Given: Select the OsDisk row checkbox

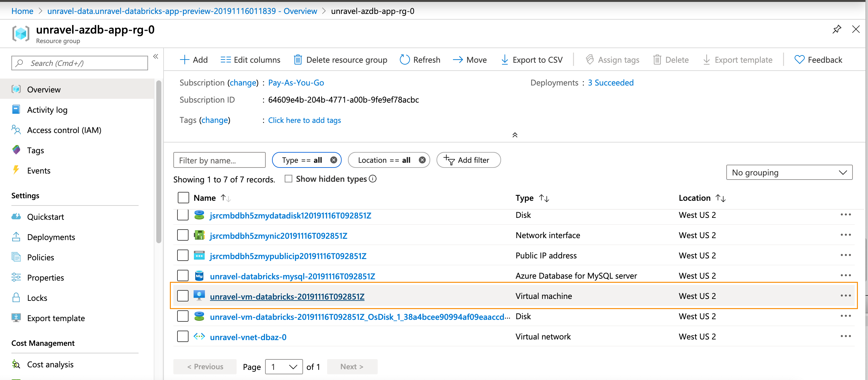Looking at the screenshot, I should (x=183, y=316).
